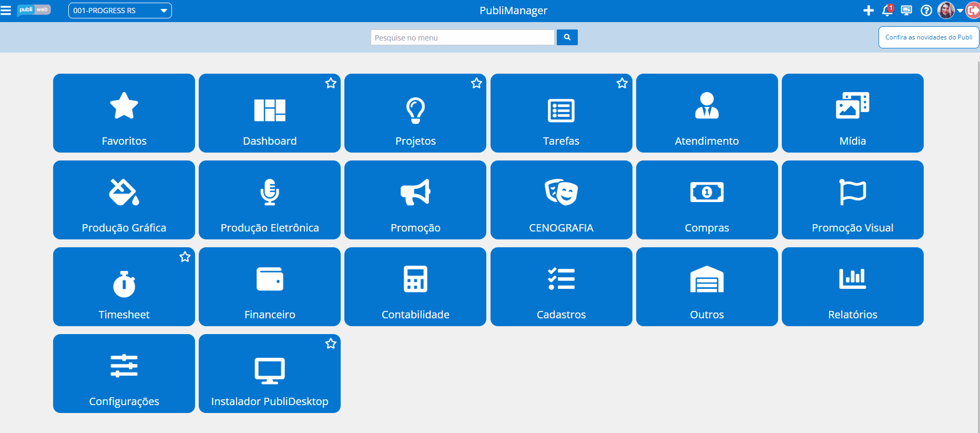Open the Cadastros checklist tile
The width and height of the screenshot is (980, 433).
[x=561, y=287]
